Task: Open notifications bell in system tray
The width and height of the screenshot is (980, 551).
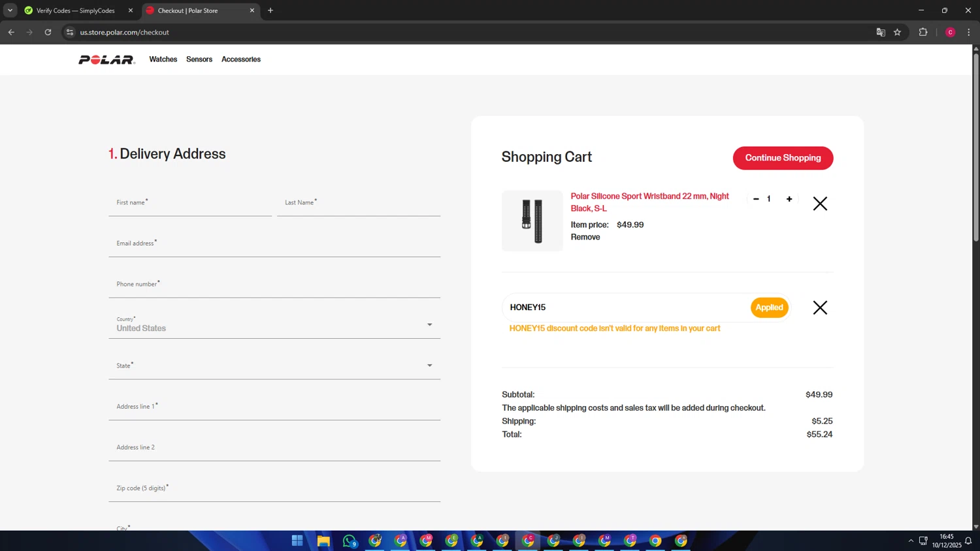Action: [x=969, y=541]
